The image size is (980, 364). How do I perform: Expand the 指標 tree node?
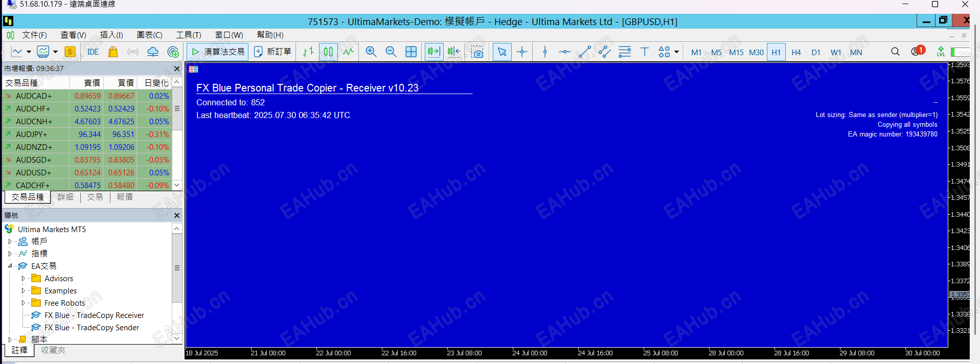tap(10, 254)
